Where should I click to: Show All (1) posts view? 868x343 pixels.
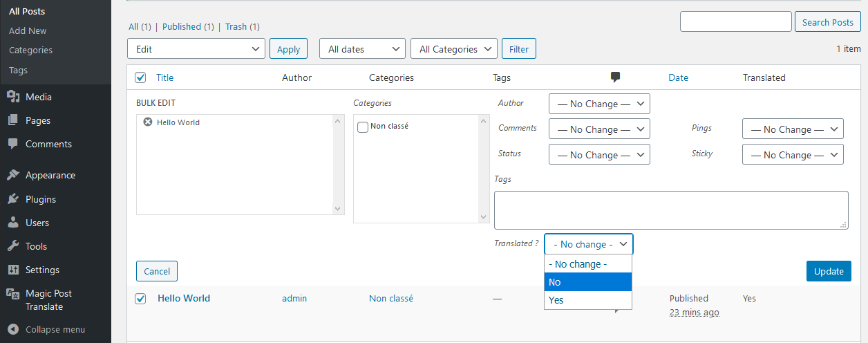140,26
